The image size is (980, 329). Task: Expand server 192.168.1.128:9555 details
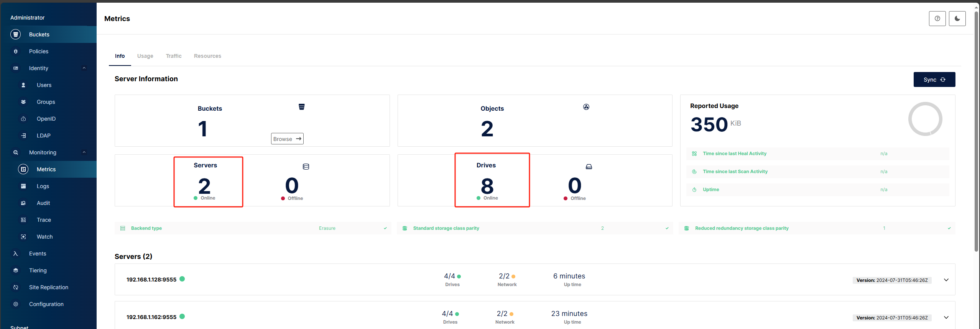click(x=946, y=280)
